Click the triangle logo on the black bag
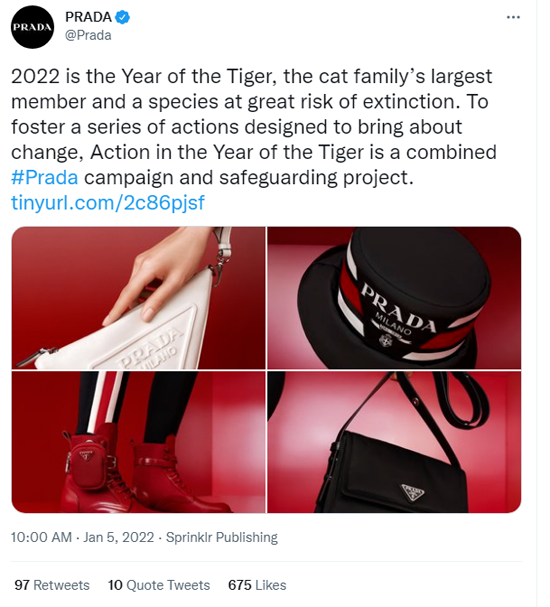The image size is (550, 607). pos(412,493)
